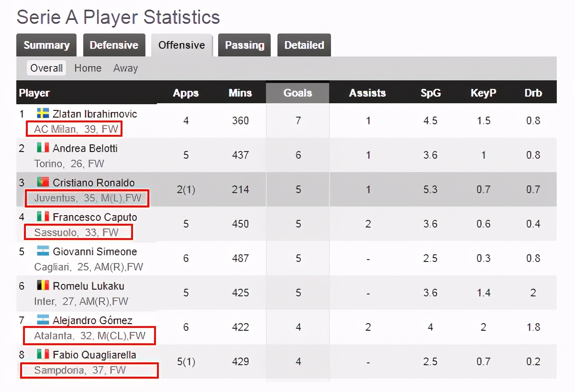Image resolution: width=574 pixels, height=392 pixels.
Task: Click the Belgium flag next to Romelu Lukaku
Action: coord(43,286)
